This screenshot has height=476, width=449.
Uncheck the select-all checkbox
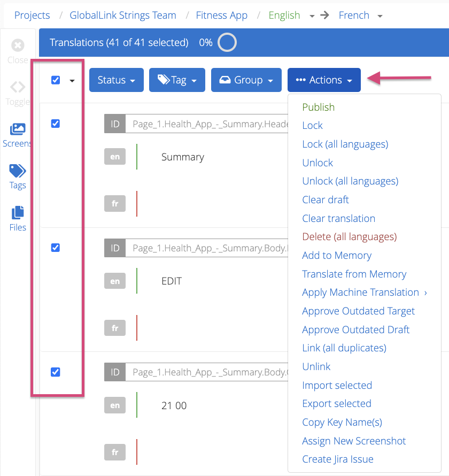tap(56, 80)
